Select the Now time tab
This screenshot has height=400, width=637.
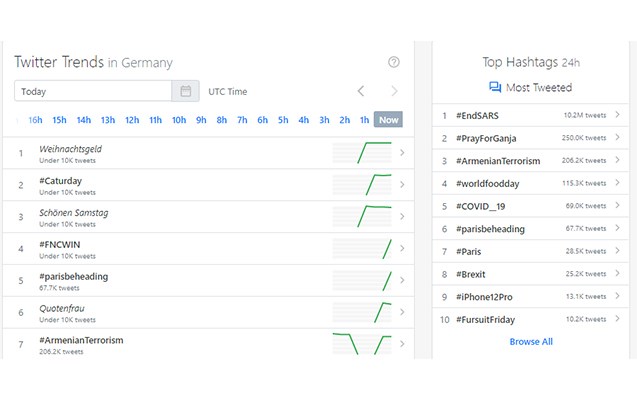coord(388,119)
